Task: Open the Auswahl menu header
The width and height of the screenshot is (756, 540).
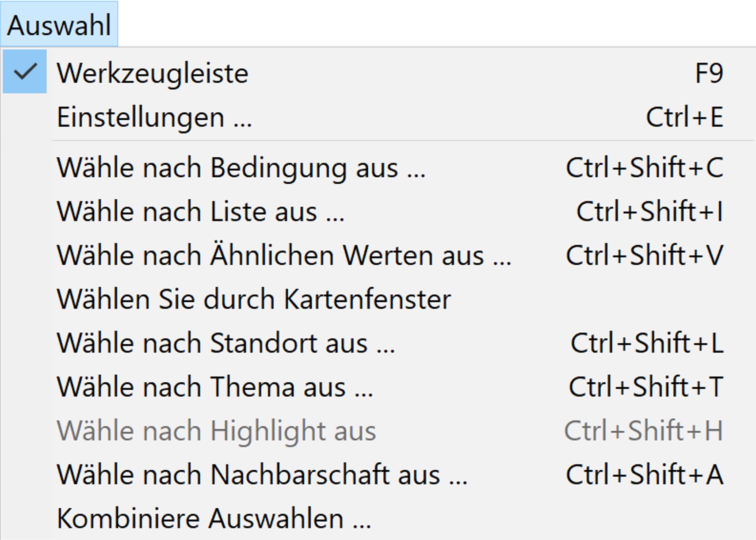Action: 59,24
